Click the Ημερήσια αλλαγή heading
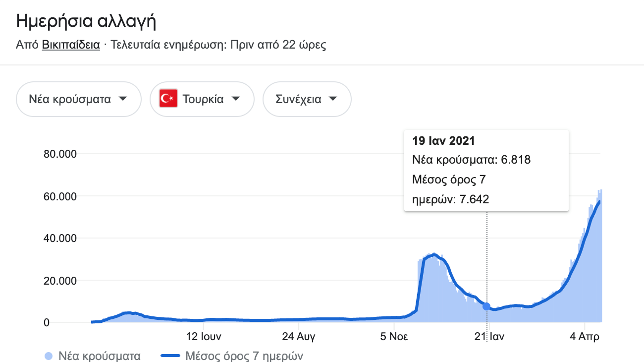The image size is (644, 362). tap(86, 22)
